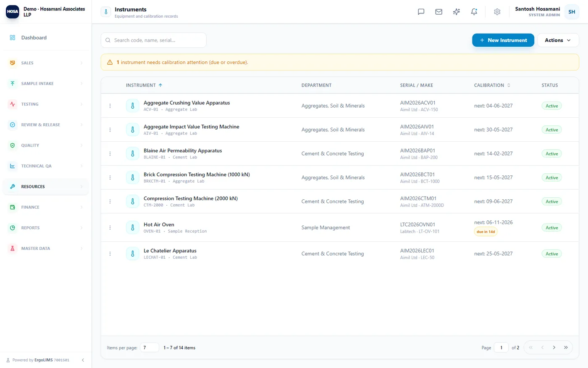
Task: Click the New Instrument button
Action: coord(503,40)
